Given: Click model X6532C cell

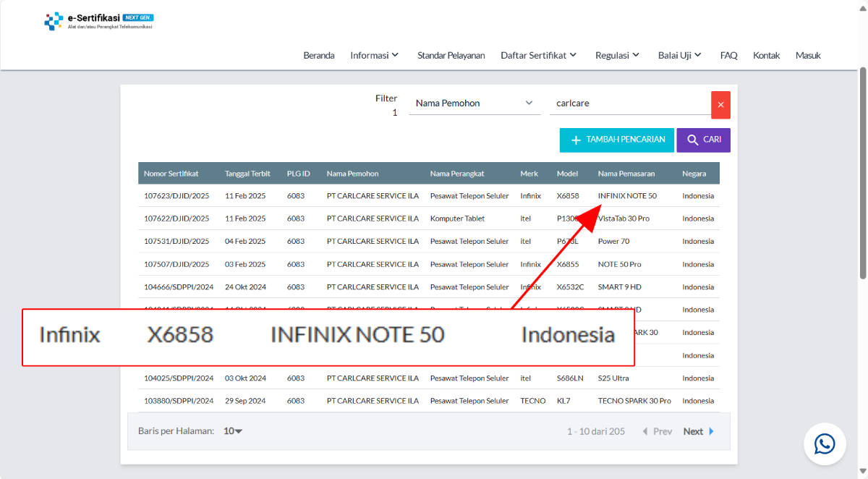Looking at the screenshot, I should click(x=571, y=287).
